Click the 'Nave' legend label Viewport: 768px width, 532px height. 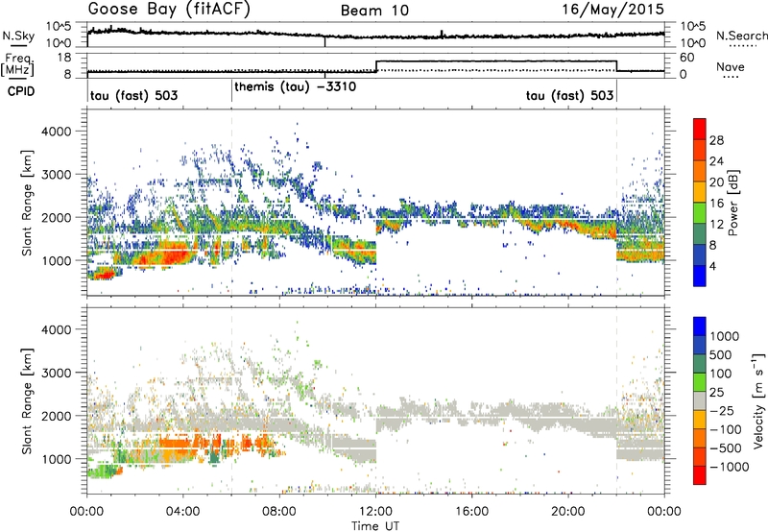point(731,66)
